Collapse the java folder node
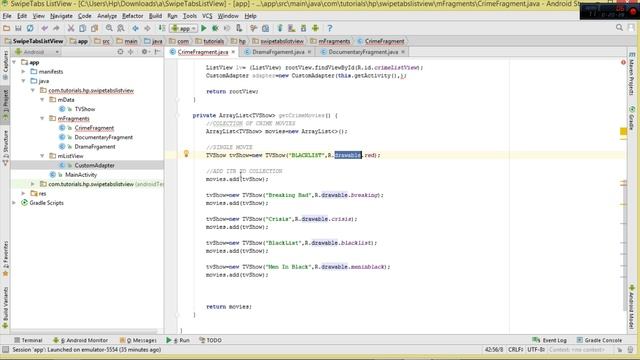The height and width of the screenshot is (360, 640). 24,81
